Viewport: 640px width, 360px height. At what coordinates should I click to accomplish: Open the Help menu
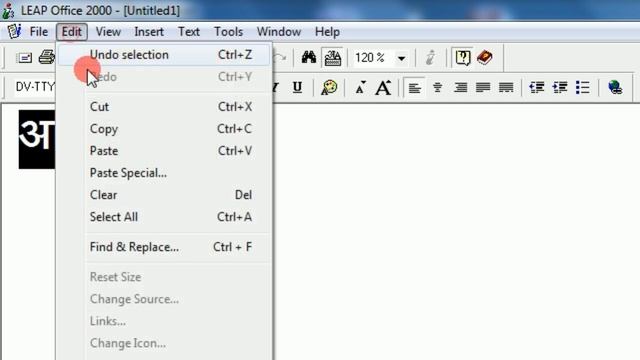click(327, 32)
